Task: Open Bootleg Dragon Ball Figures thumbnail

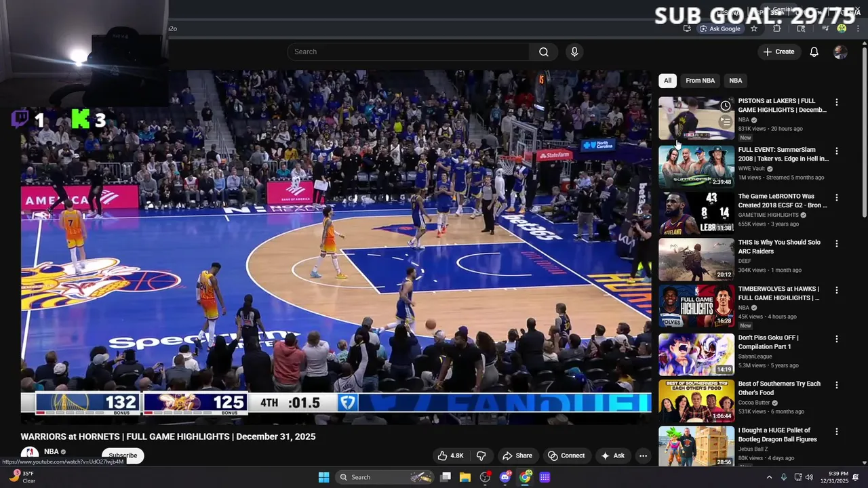Action: [x=696, y=446]
